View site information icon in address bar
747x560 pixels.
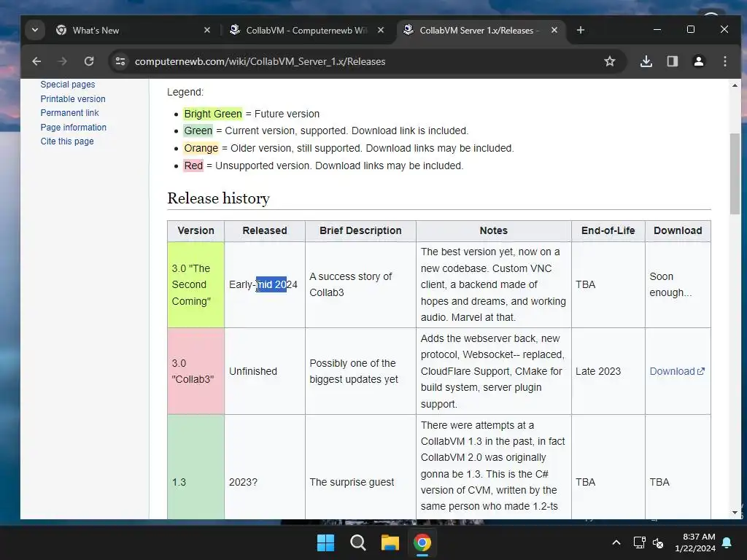(120, 61)
